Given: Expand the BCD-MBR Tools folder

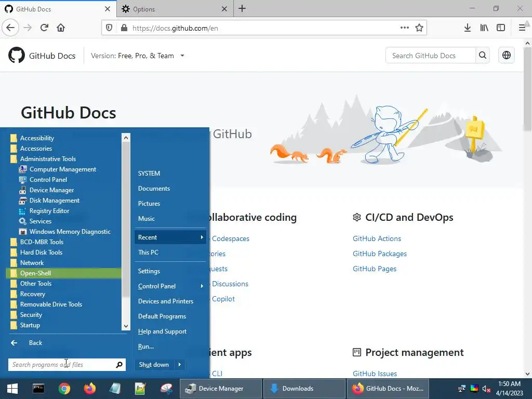Looking at the screenshot, I should coord(42,242).
